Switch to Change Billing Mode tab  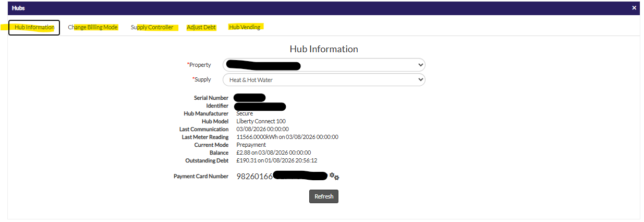click(x=93, y=27)
